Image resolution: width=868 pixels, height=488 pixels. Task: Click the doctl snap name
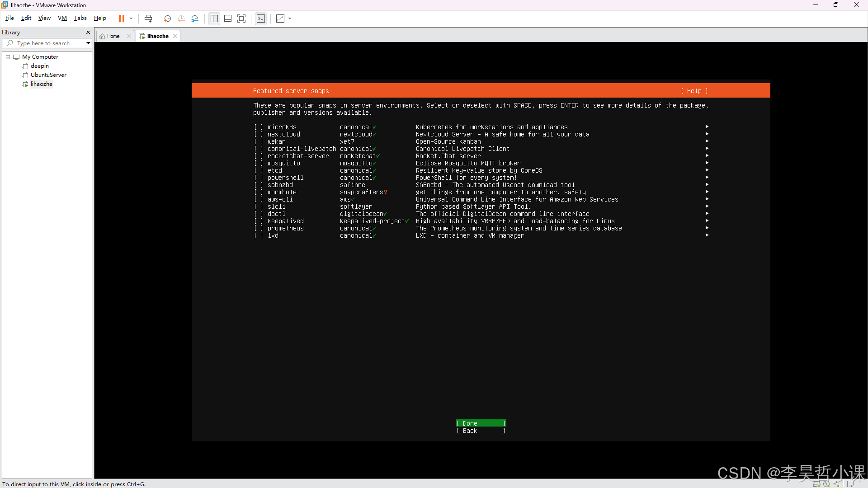pos(276,214)
